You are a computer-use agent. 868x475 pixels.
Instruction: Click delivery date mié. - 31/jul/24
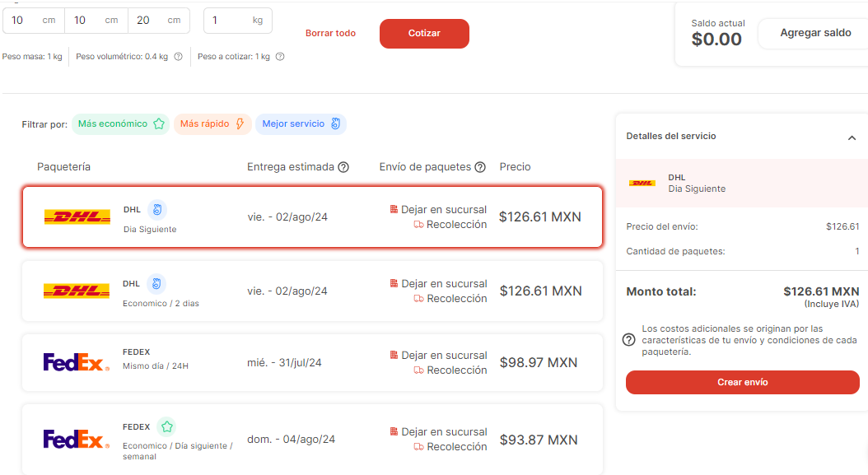click(284, 362)
